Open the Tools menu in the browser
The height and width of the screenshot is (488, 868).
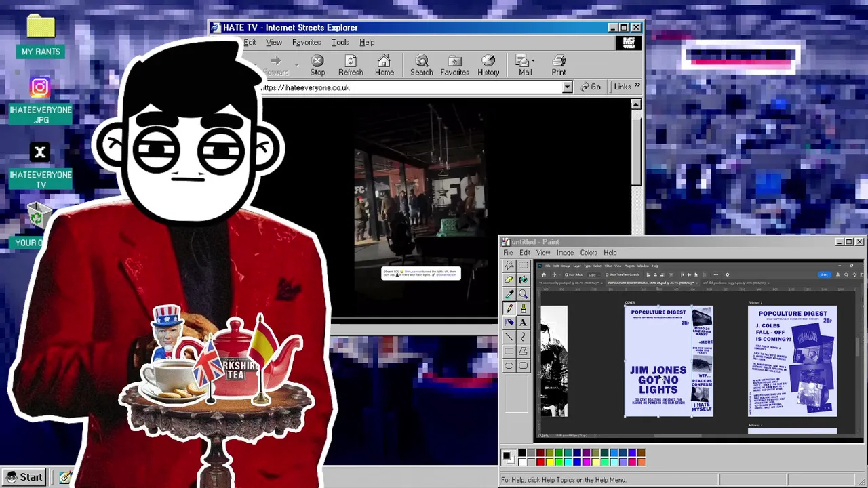[340, 42]
